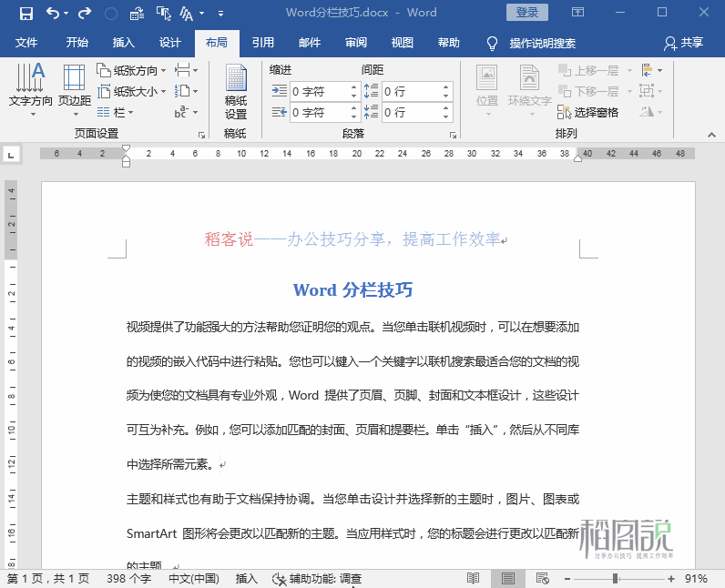Switch to the 插入 tab
Screen dimensions: 725x588
pos(124,43)
